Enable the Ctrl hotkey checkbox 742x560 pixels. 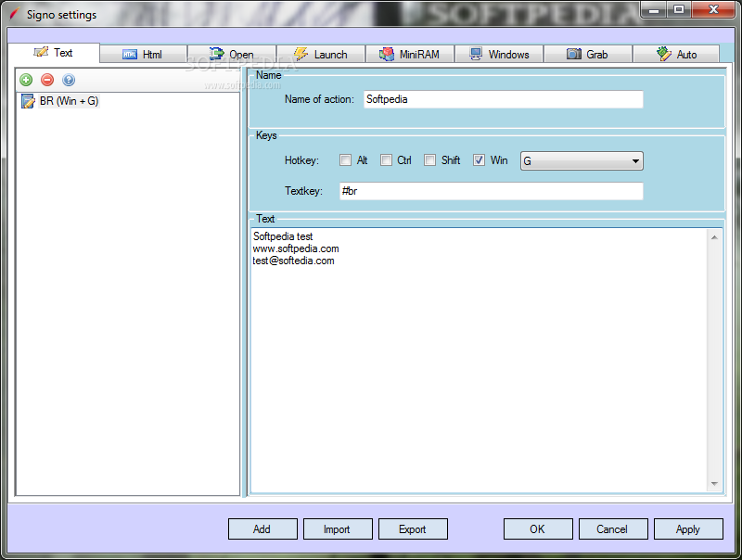pos(386,160)
